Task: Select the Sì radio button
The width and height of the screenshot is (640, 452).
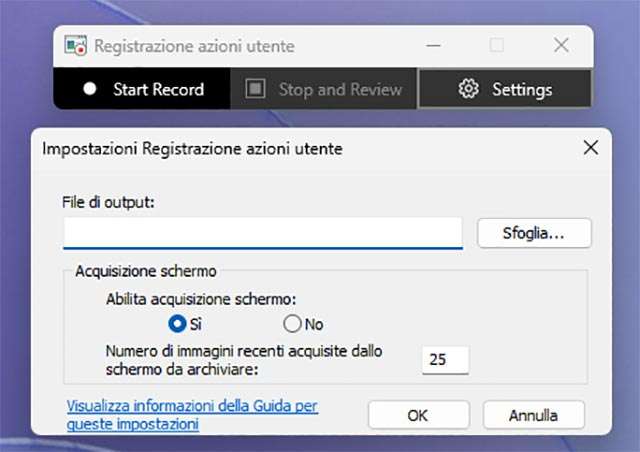Action: tap(178, 323)
